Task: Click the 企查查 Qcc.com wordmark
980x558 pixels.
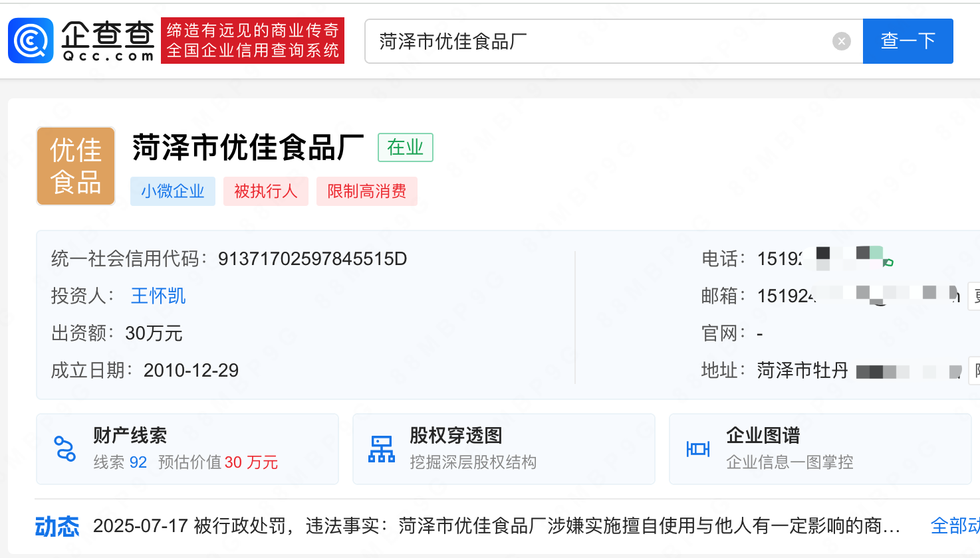Action: tap(108, 41)
